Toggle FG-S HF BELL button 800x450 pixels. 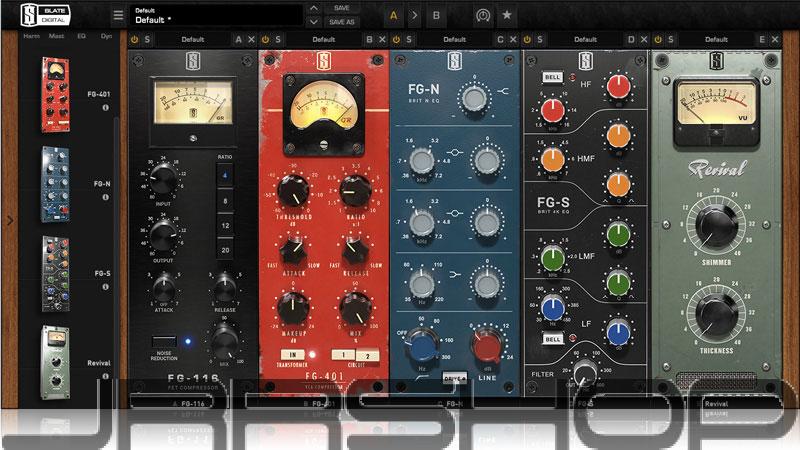click(553, 77)
